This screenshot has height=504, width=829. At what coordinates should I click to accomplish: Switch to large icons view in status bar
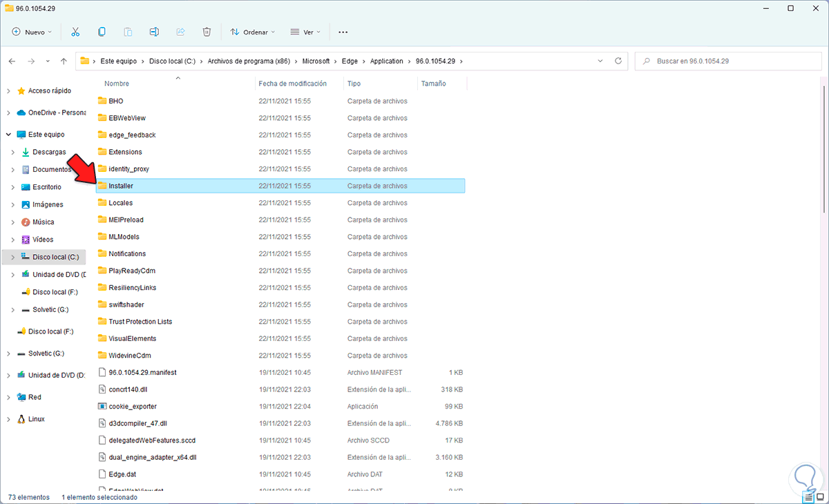[x=820, y=496]
